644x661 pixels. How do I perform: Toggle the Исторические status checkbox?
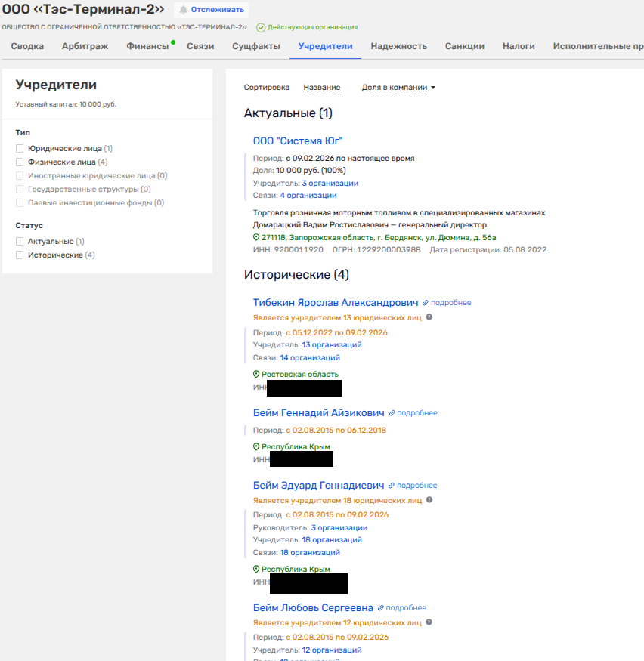coord(20,255)
